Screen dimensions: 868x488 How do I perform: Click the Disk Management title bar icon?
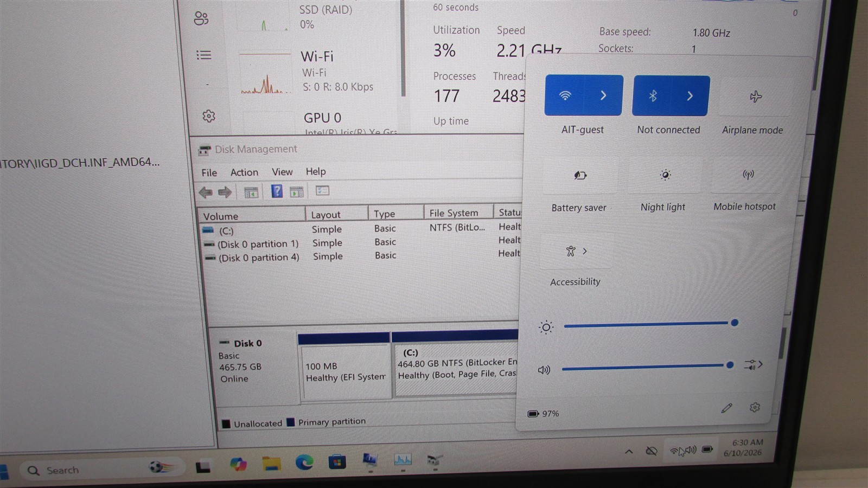(205, 150)
